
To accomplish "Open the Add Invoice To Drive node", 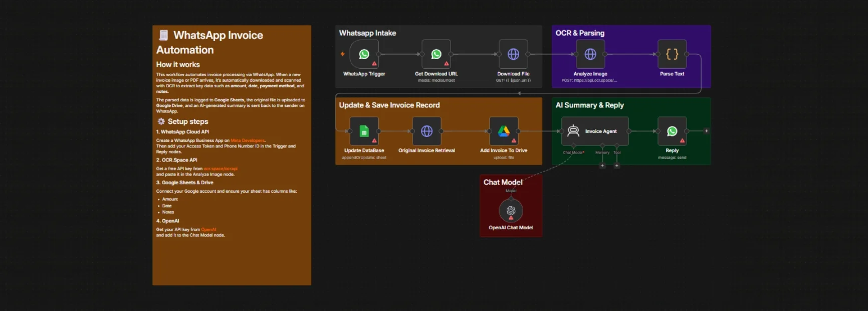I will tap(504, 131).
